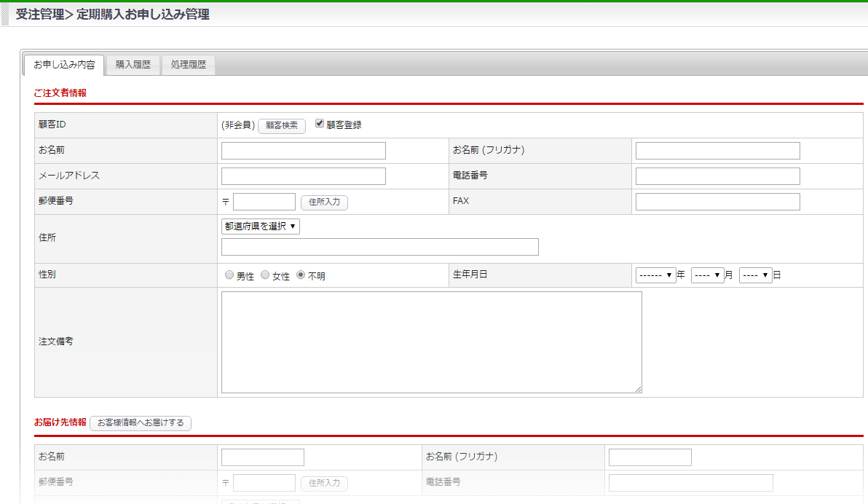This screenshot has width=868, height=504.
Task: Focus the FAX input field
Action: click(x=717, y=202)
